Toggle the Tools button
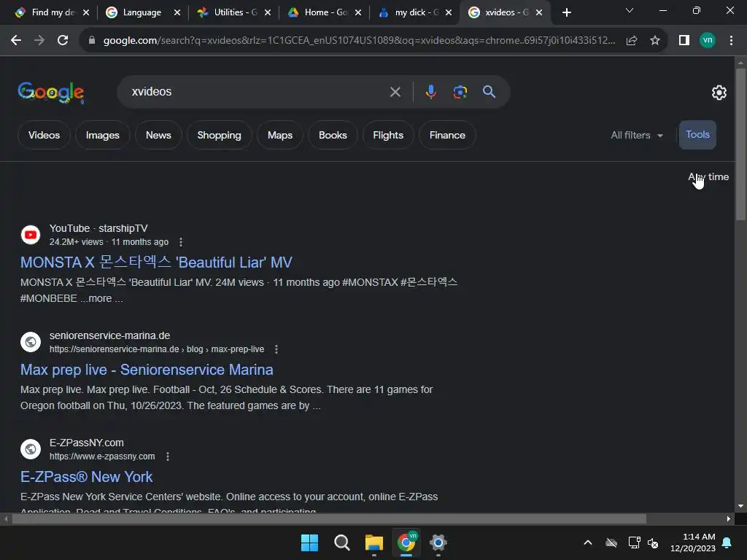747x560 pixels. click(x=697, y=135)
